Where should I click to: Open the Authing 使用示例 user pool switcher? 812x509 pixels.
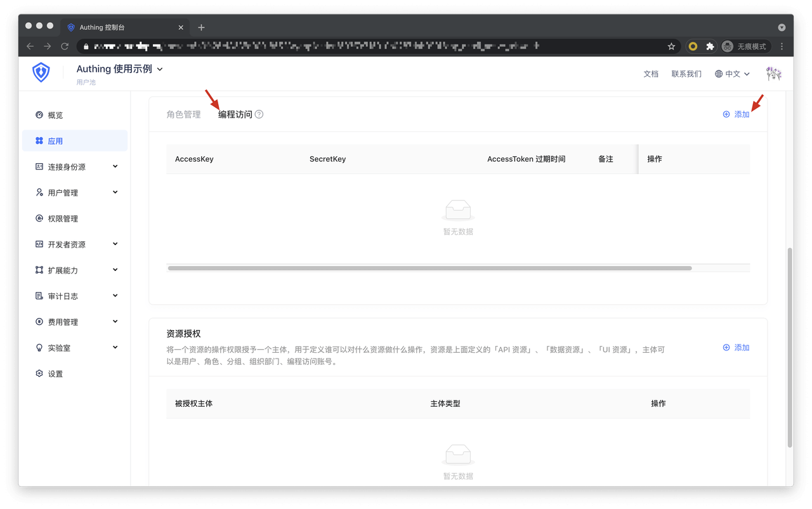point(119,69)
